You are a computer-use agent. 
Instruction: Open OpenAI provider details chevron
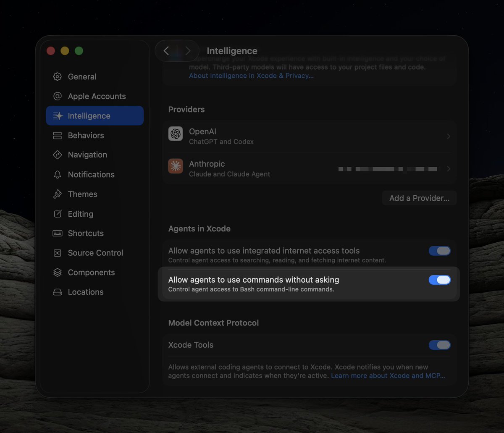point(449,136)
